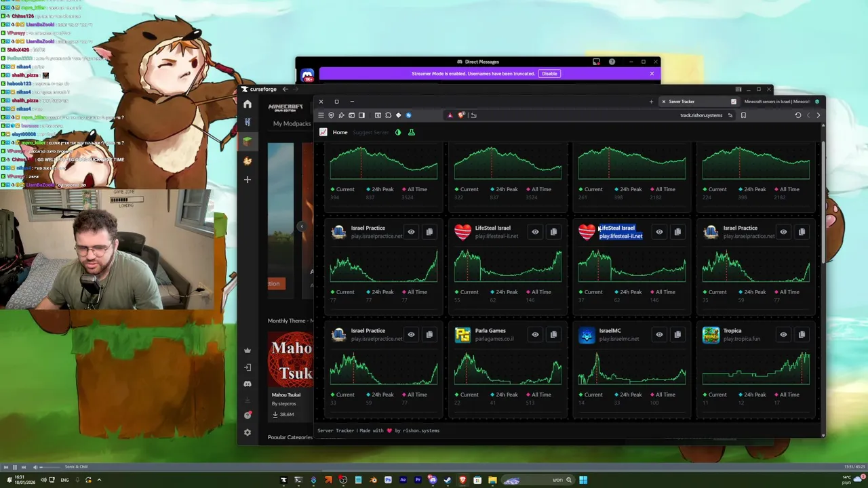This screenshot has width=868, height=488.
Task: Reload the Server Tracker page
Action: tap(798, 115)
